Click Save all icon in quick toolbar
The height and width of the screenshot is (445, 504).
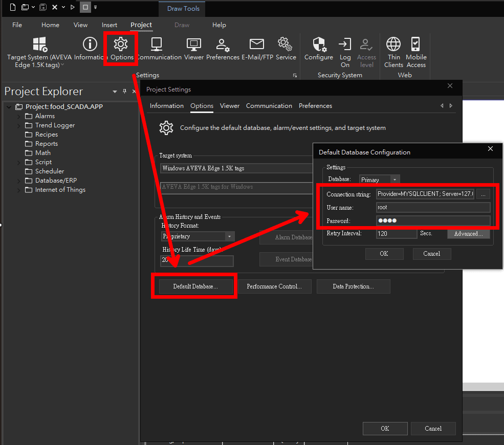43,7
